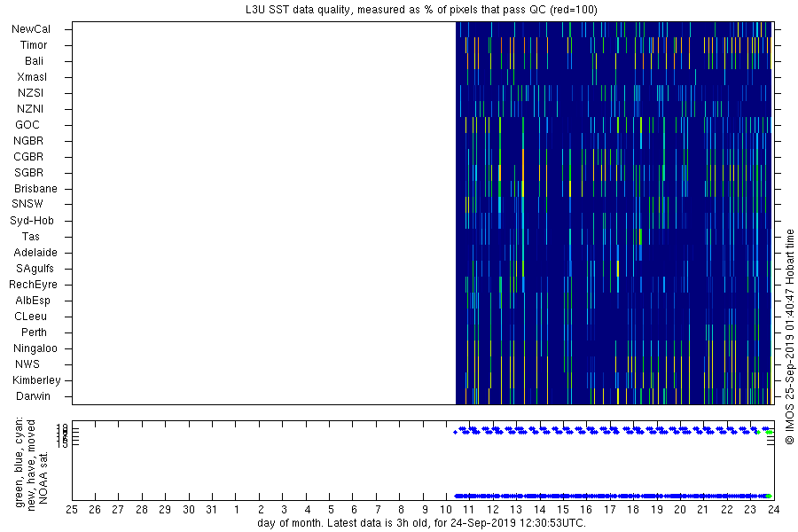This screenshot has width=798, height=532.
Task: Click the 'new, have, moved' legend label
Action: pos(31,465)
